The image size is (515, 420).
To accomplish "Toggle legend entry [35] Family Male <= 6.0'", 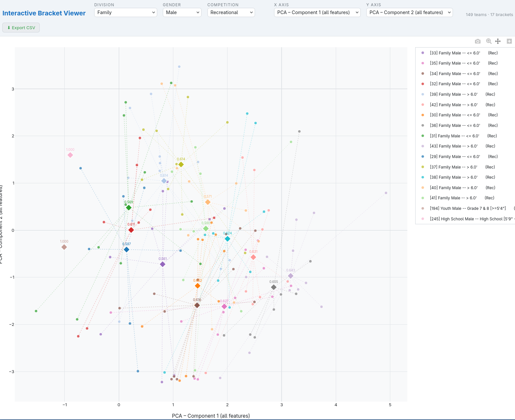I will 465,63.
